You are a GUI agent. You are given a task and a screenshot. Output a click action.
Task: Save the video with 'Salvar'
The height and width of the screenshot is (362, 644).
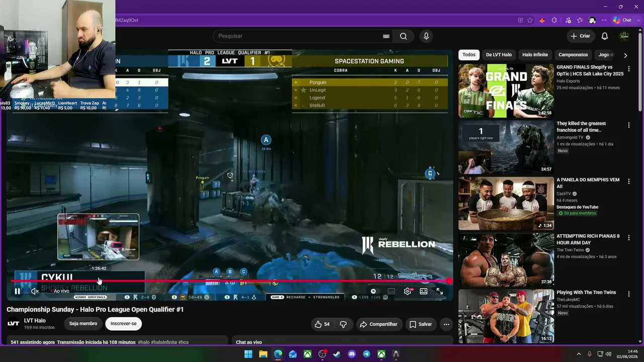421,324
